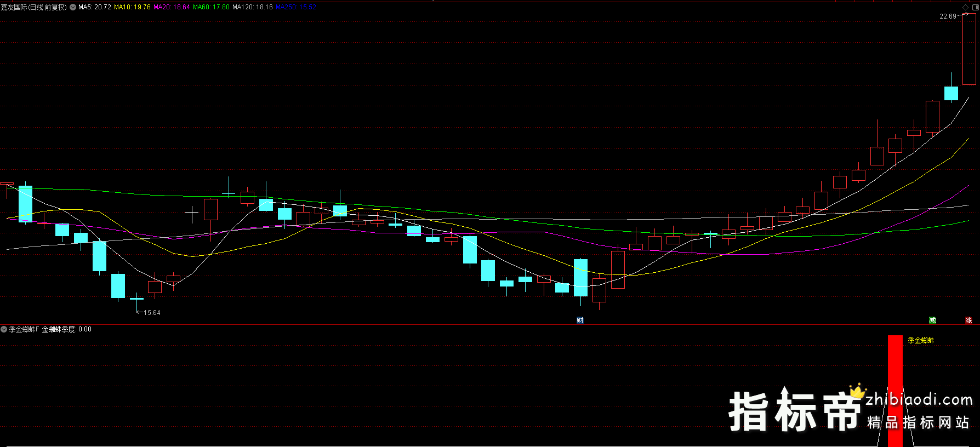Click the blue MA250: 15.52 legend label

tap(296, 7)
